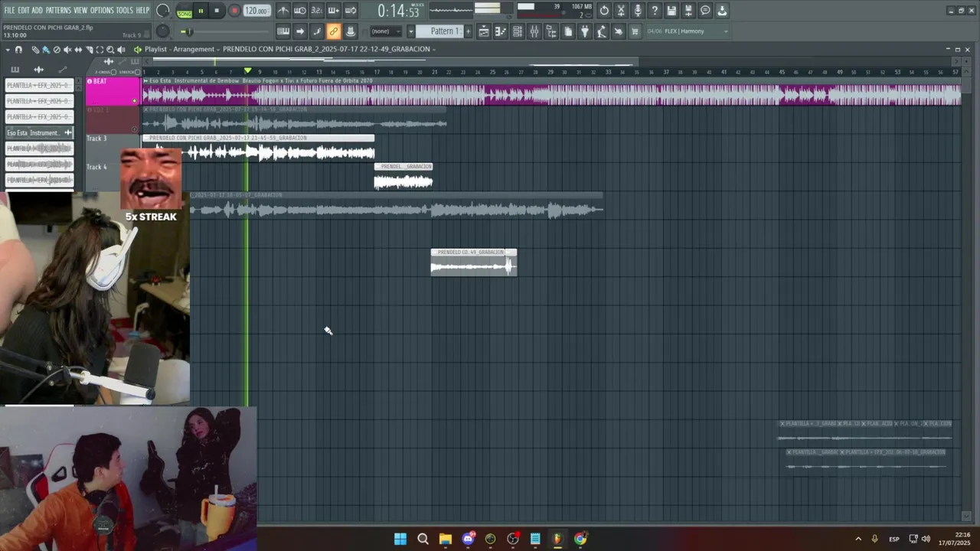Open the OPTIONS menu
This screenshot has width=980, height=551.
coord(102,10)
